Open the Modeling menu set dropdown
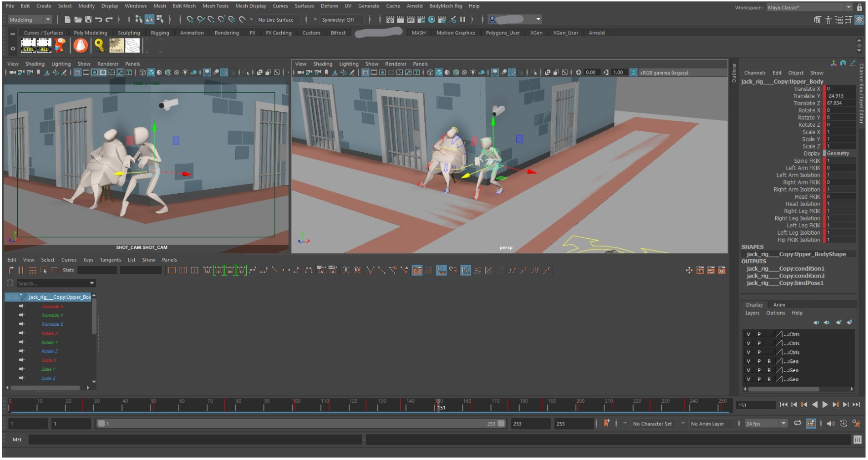Viewport: 868px width, 460px height. [30, 20]
